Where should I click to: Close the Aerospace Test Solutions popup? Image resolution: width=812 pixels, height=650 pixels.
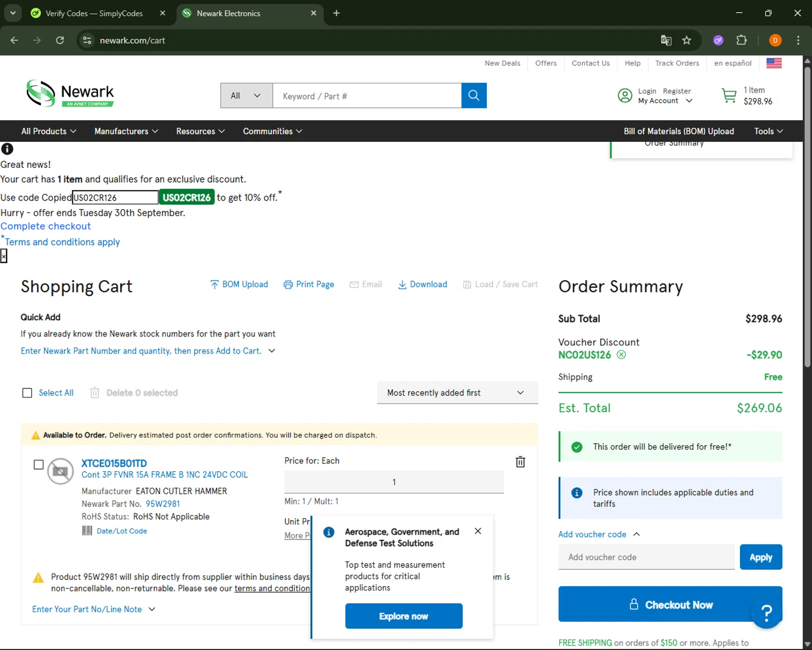[477, 531]
